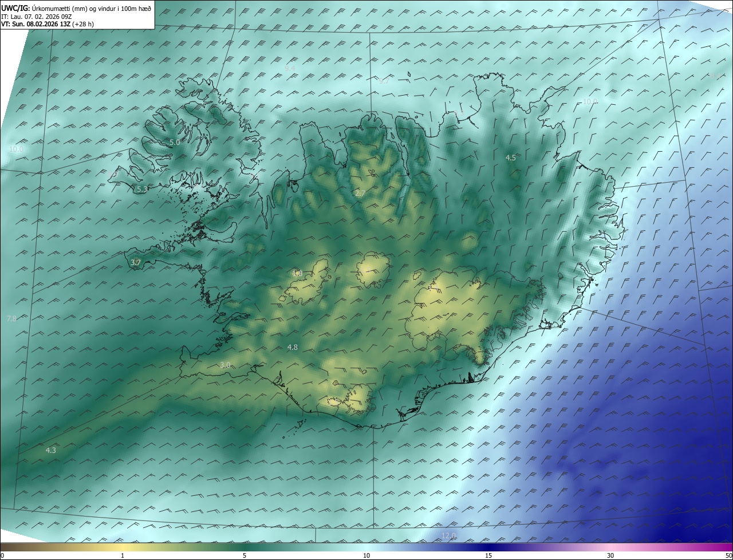
Task: Click the 3.7 value label on Snæfellsnes
Action: click(136, 262)
